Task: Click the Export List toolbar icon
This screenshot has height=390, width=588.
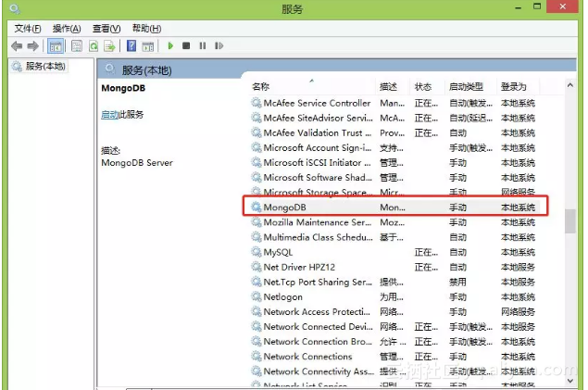Action: 109,46
